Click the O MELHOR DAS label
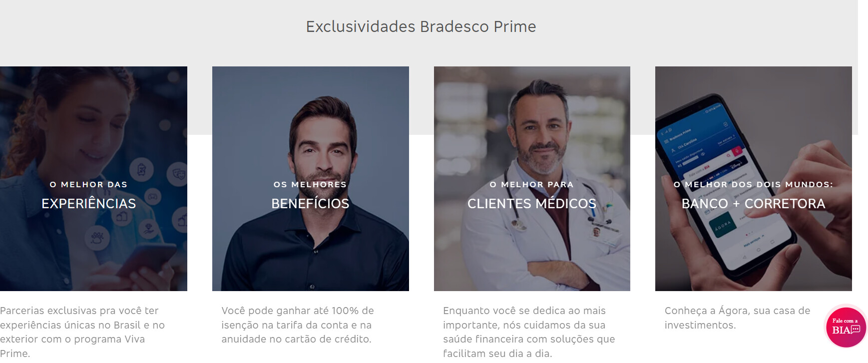 click(x=89, y=185)
